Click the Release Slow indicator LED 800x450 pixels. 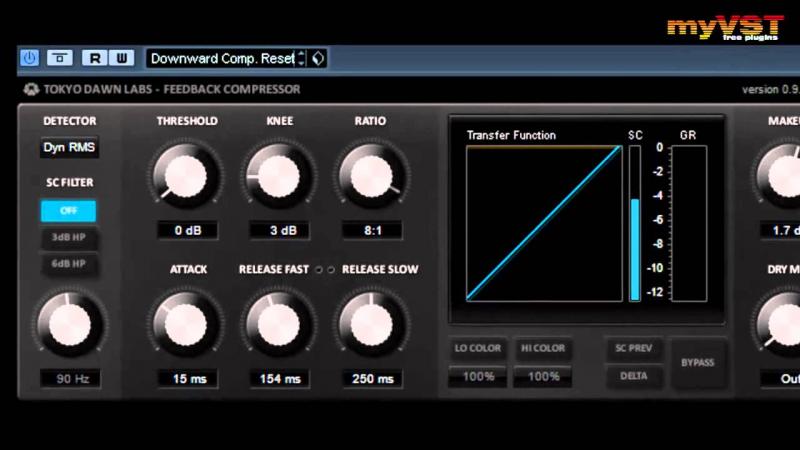point(331,269)
